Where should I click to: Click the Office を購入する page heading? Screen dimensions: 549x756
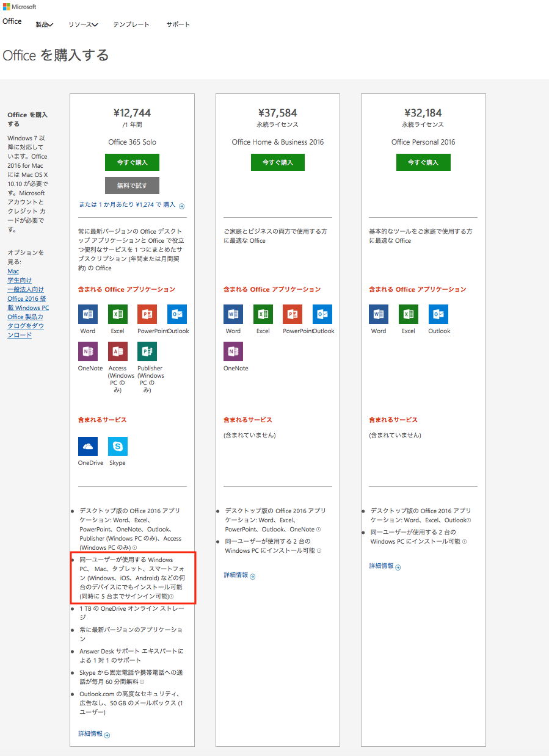click(x=56, y=56)
